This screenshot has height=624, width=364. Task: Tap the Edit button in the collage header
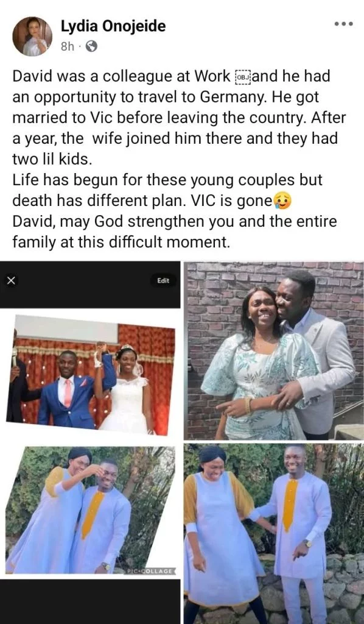(163, 280)
